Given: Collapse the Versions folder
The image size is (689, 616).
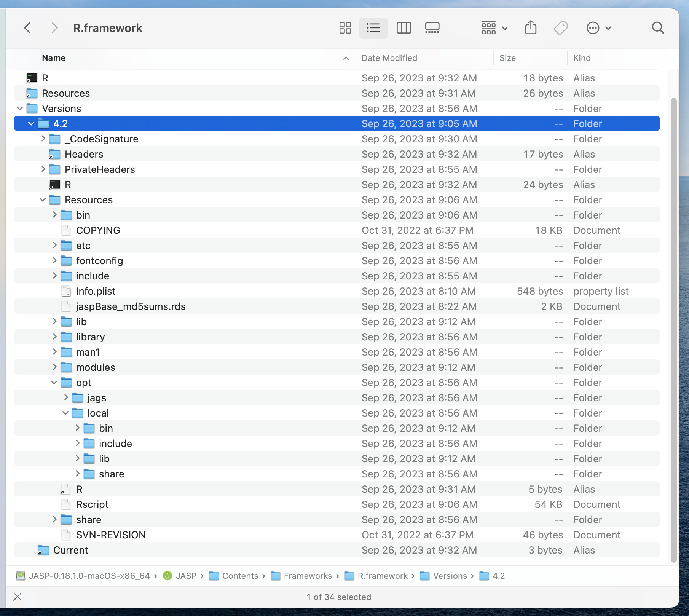Looking at the screenshot, I should click(20, 108).
